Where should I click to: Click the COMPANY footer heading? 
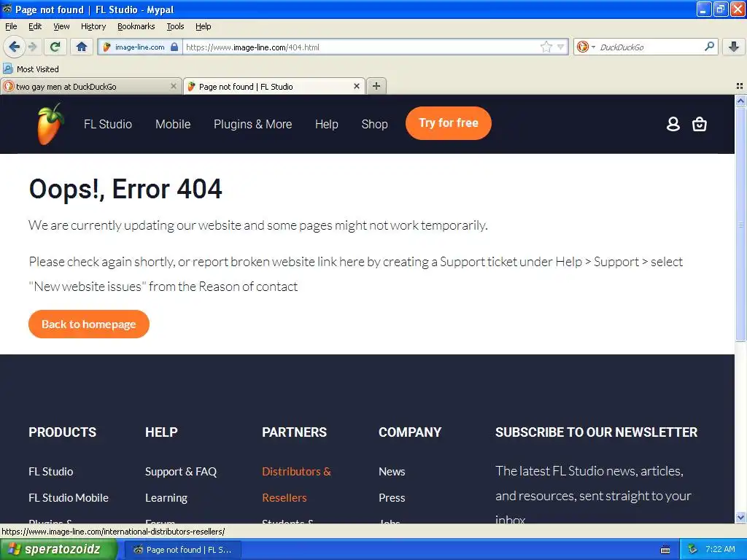coord(410,432)
